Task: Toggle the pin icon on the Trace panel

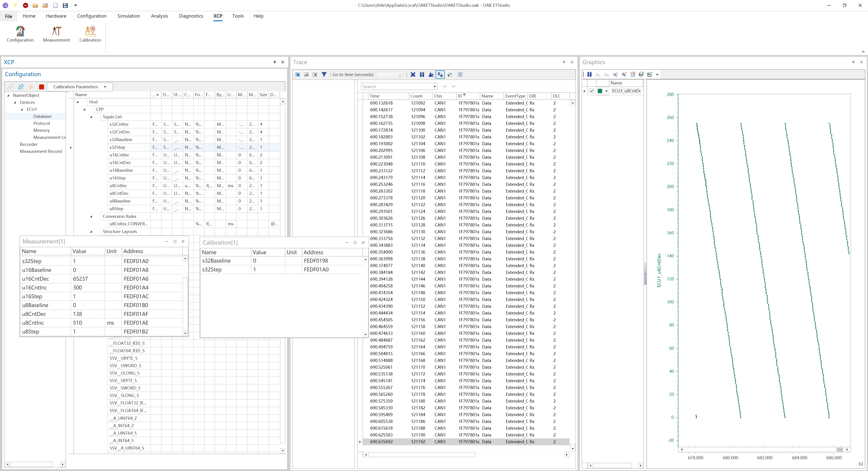Action: pos(564,62)
